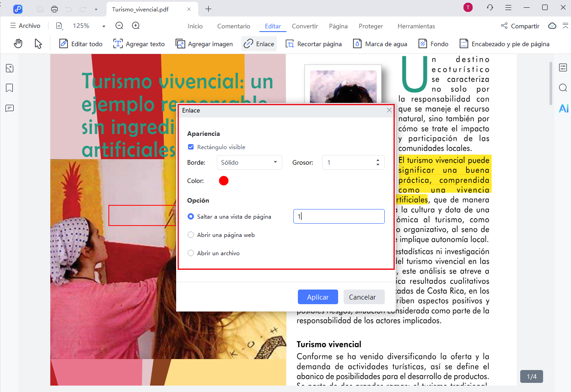
Task: Open the Archivo menu
Action: pyautogui.click(x=25, y=26)
